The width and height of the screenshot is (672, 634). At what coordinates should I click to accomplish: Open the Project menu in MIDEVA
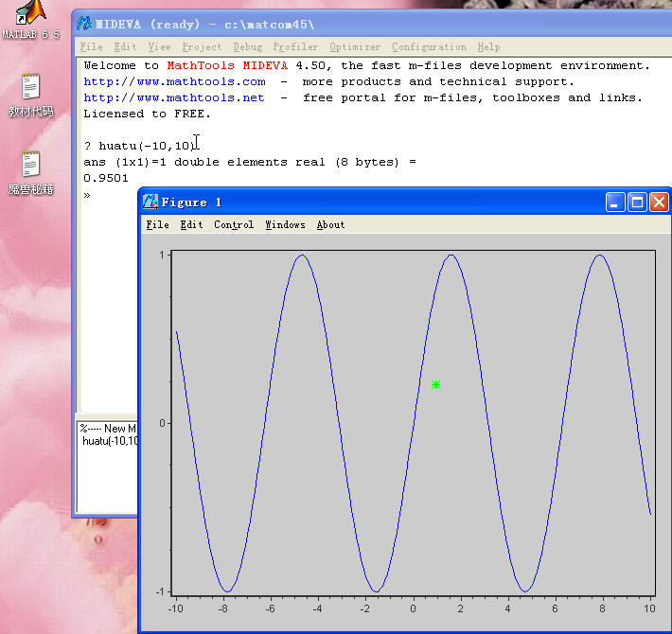click(x=202, y=46)
